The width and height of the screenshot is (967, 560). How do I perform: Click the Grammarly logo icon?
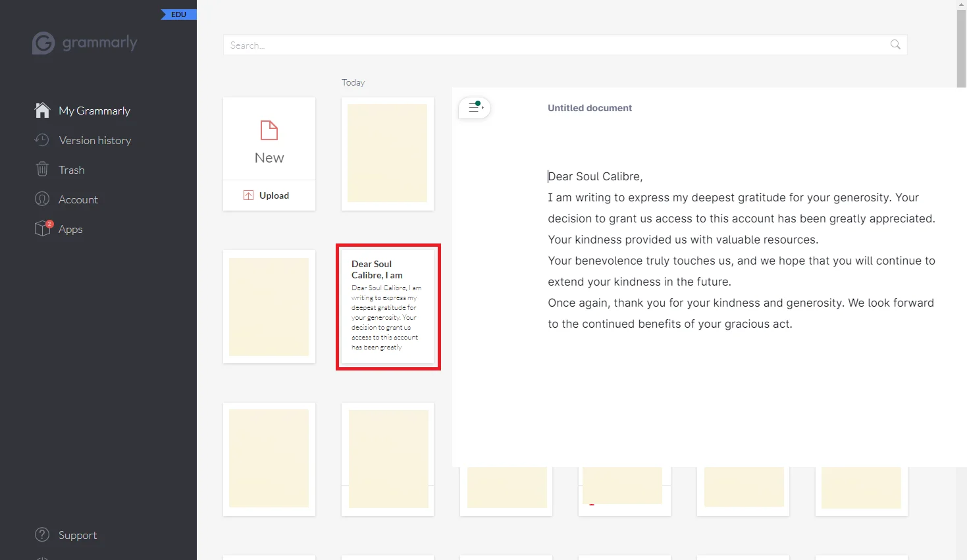[x=43, y=43]
